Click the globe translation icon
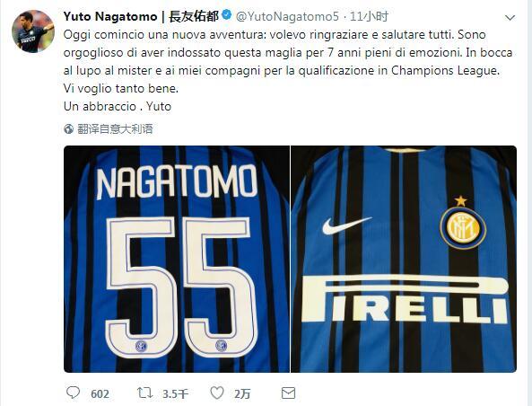Image resolution: width=532 pixels, height=406 pixels. coord(68,129)
